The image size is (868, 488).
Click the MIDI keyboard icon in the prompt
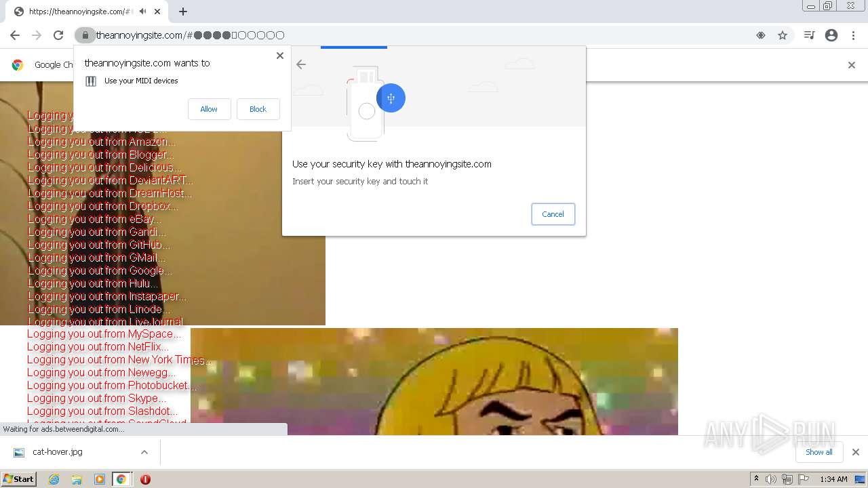pos(91,81)
